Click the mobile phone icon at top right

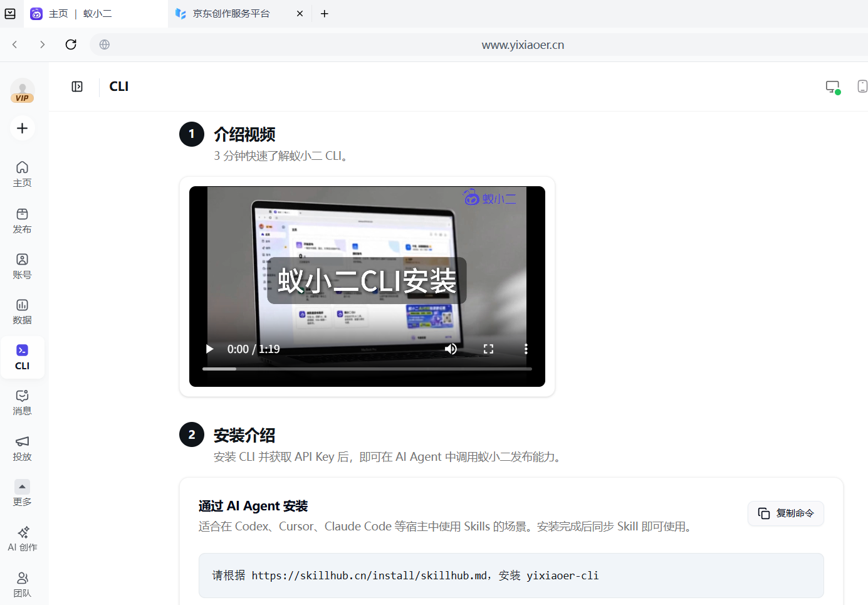(x=862, y=87)
